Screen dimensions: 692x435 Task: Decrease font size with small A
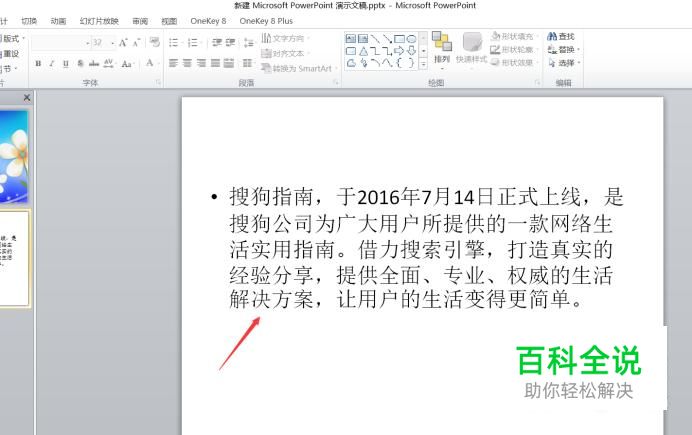click(136, 43)
